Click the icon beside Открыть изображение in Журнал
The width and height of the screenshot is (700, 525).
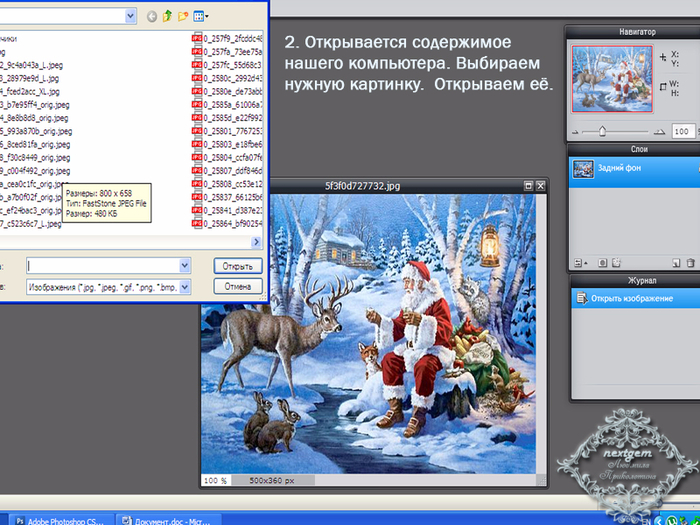pos(582,298)
